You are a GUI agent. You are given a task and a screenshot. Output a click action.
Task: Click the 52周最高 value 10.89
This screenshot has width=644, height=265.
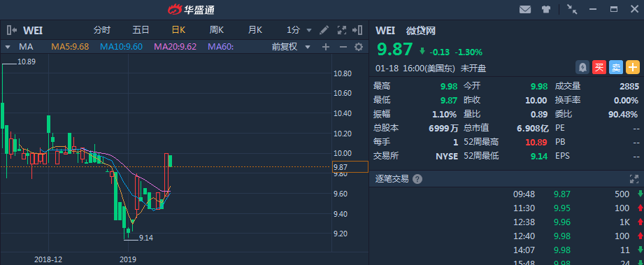pyautogui.click(x=536, y=142)
